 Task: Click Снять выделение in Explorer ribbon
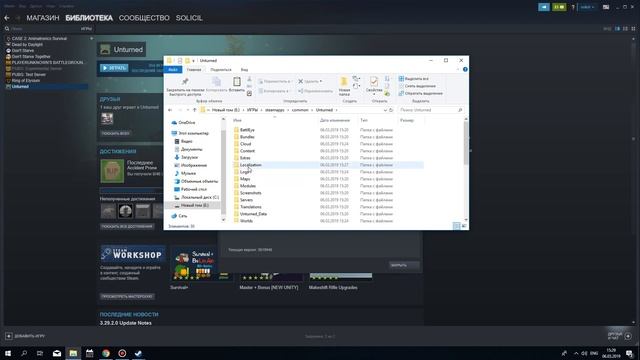(417, 86)
